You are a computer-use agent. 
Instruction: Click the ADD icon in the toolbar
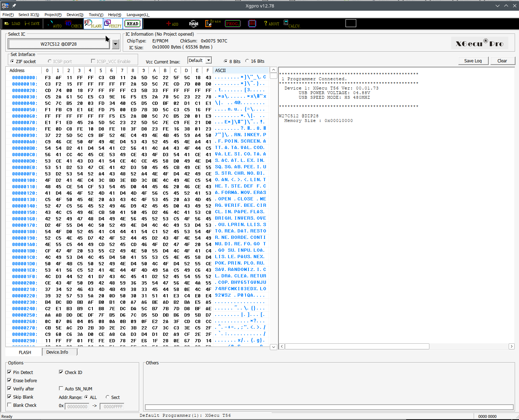tap(172, 24)
